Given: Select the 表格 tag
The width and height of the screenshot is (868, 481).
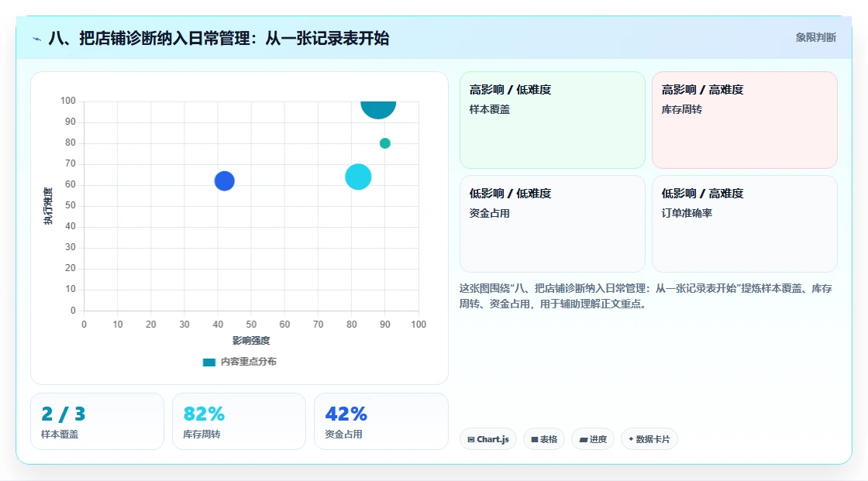Looking at the screenshot, I should [544, 439].
